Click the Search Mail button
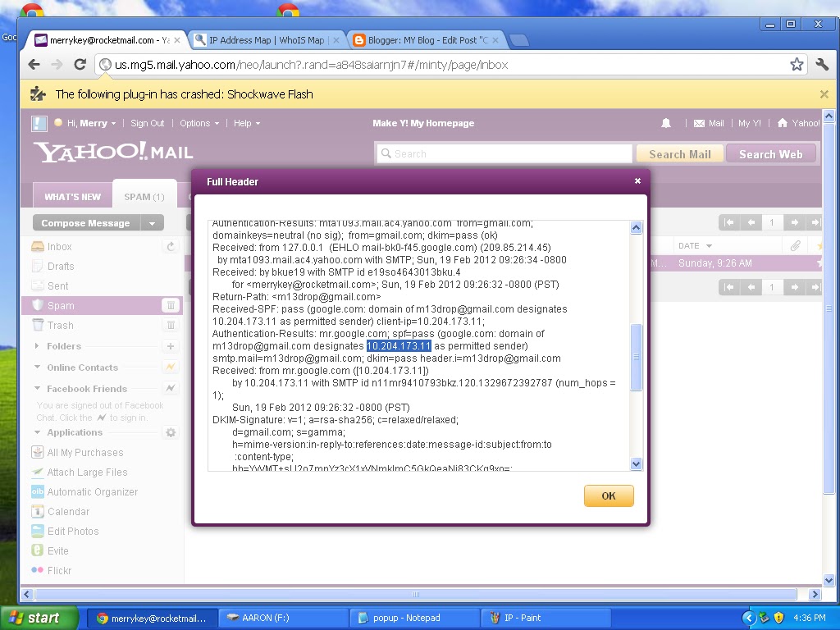Screen dimensions: 840x630 pyautogui.click(x=680, y=154)
